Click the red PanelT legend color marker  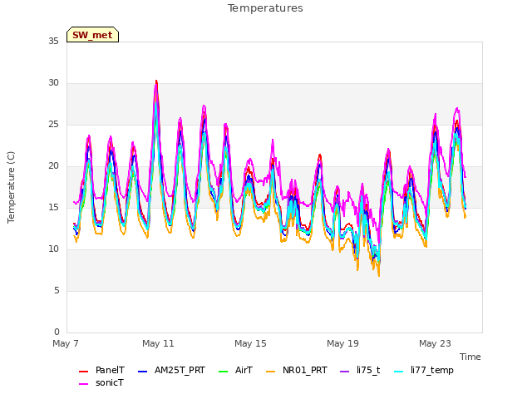[83, 372]
